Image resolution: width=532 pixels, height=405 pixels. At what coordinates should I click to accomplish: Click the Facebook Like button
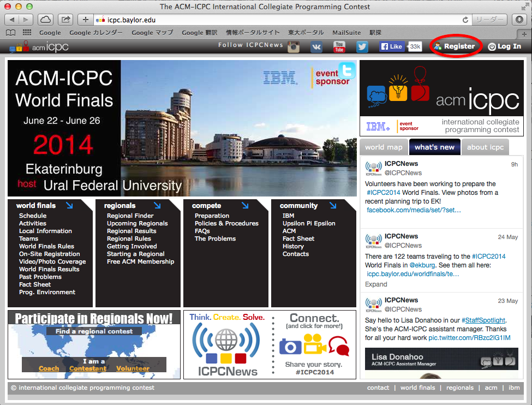pyautogui.click(x=392, y=46)
